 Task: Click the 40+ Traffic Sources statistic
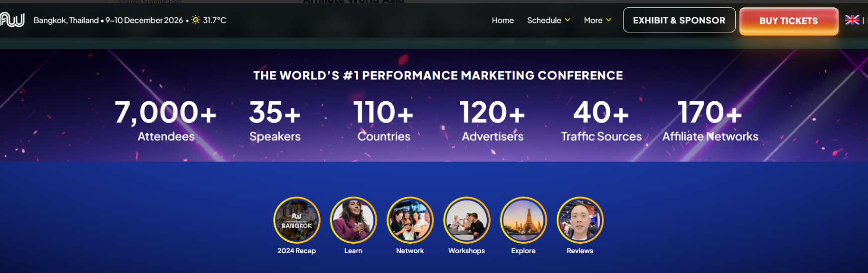(x=602, y=121)
